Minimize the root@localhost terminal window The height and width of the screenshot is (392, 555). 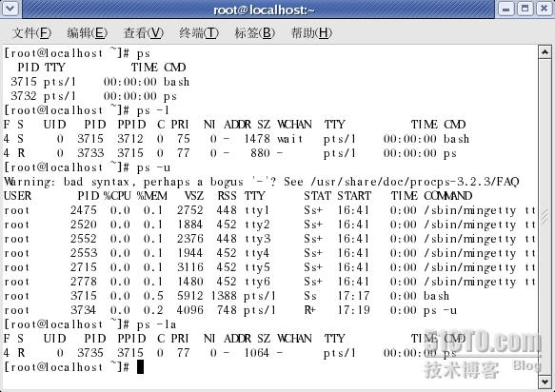click(506, 9)
